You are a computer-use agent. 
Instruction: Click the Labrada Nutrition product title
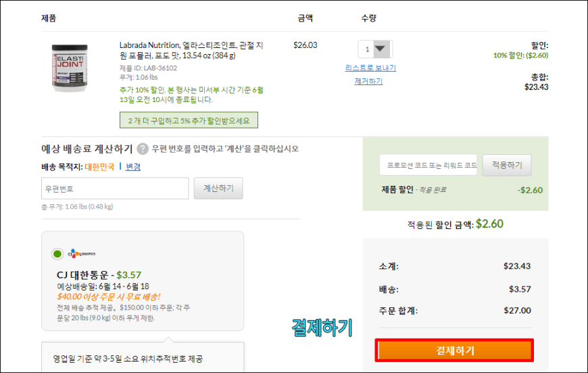(191, 50)
